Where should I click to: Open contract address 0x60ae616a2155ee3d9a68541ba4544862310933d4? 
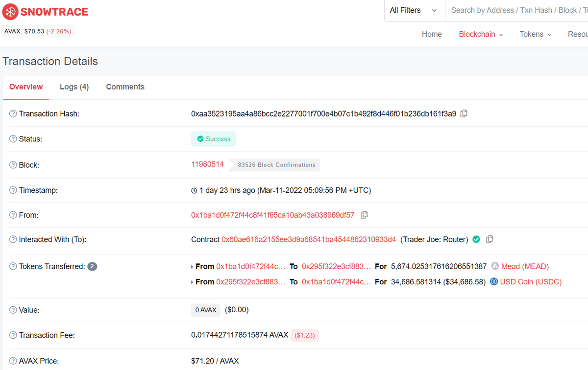309,239
